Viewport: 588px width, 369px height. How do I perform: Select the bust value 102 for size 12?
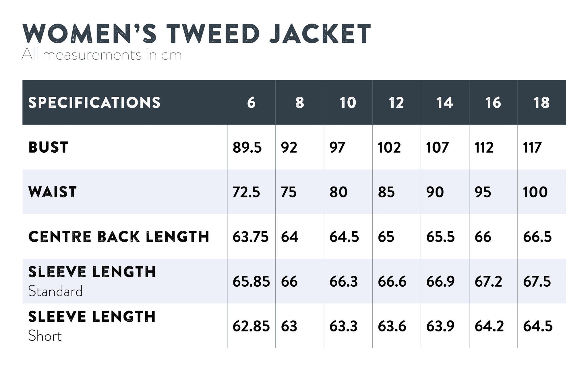tap(389, 147)
